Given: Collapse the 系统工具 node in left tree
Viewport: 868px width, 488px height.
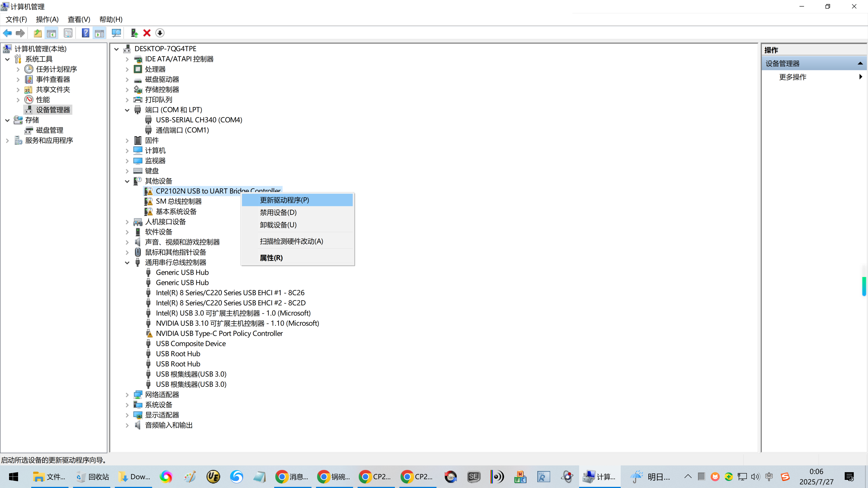Looking at the screenshot, I should point(7,59).
